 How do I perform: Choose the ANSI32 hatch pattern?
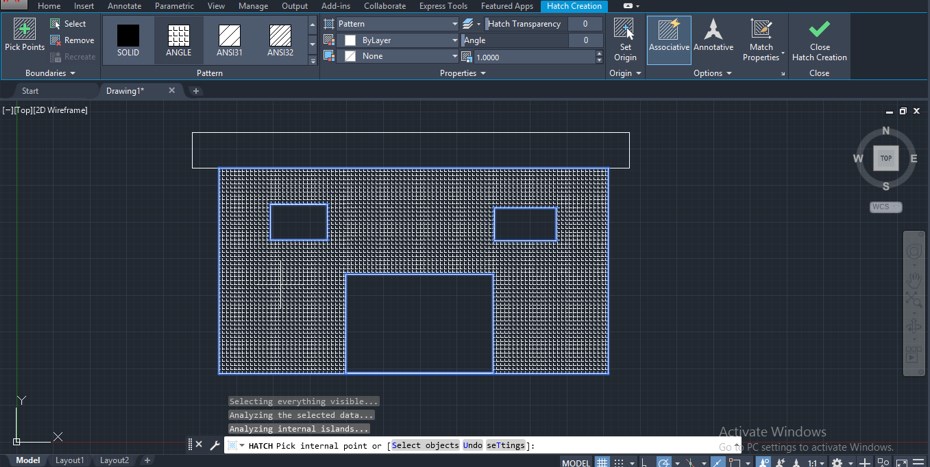point(280,40)
